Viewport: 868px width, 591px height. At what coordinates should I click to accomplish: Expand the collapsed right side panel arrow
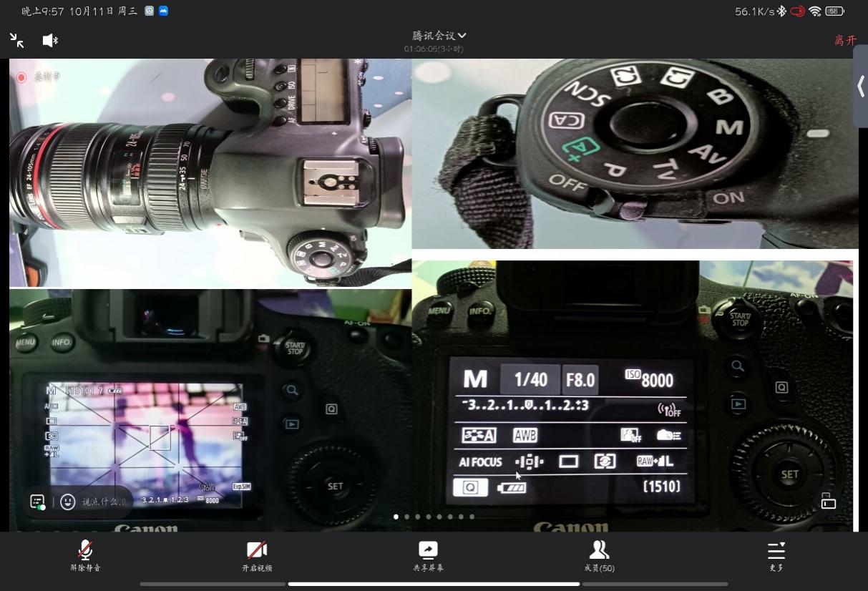pyautogui.click(x=860, y=87)
